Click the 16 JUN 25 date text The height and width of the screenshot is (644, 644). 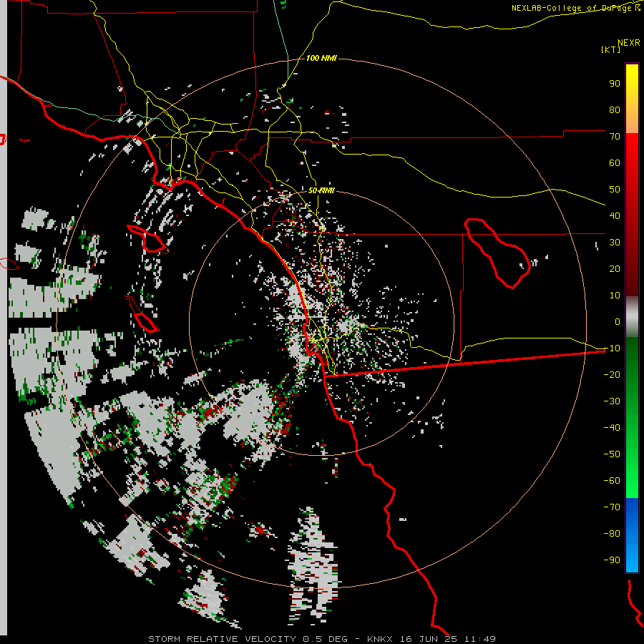[429, 639]
